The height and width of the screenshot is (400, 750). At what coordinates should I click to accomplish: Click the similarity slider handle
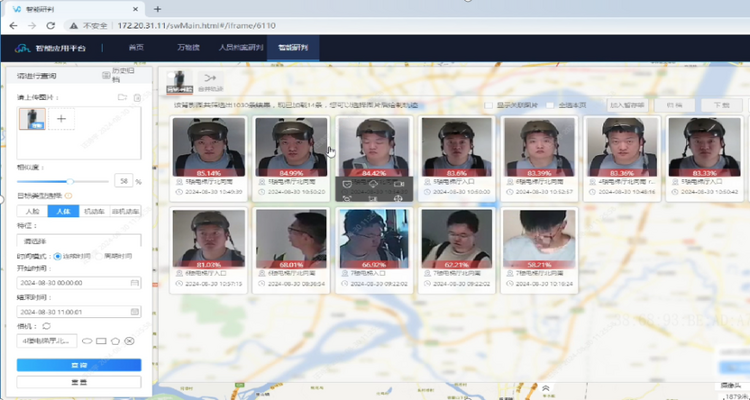70,181
